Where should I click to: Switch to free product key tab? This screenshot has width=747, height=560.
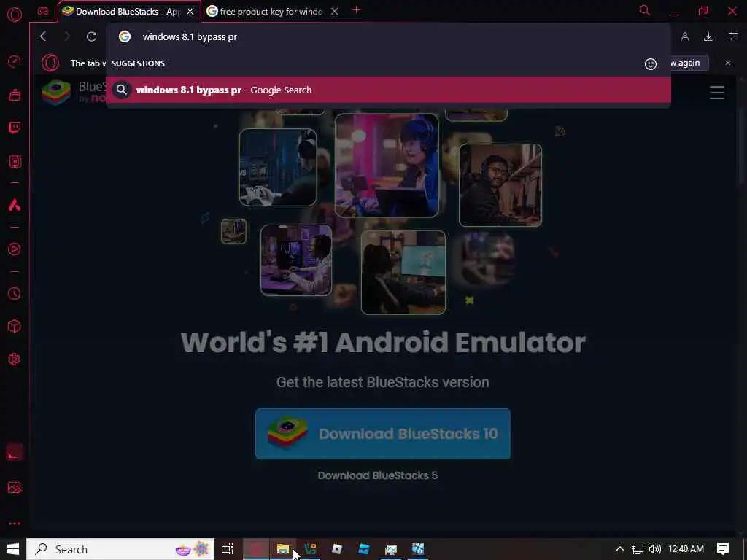coord(271,12)
